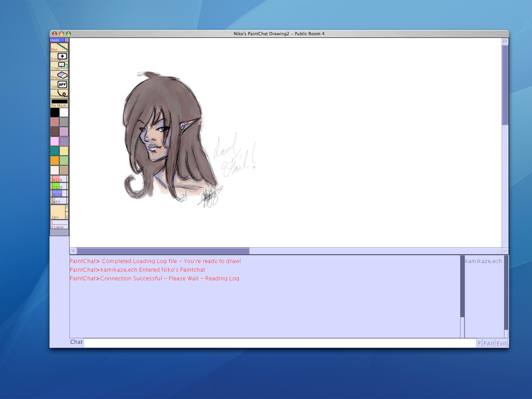Pick the orange color swatch
The width and height of the screenshot is (532, 399).
tap(55, 160)
